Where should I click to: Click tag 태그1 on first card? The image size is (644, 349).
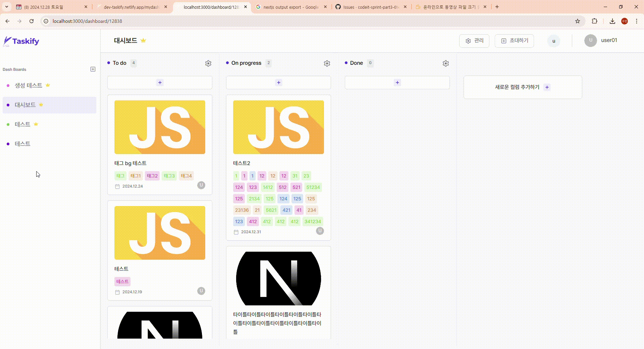(136, 176)
